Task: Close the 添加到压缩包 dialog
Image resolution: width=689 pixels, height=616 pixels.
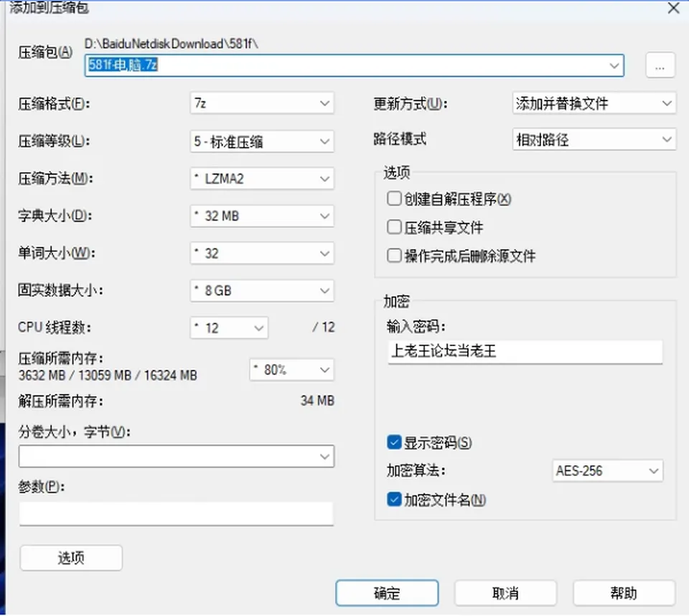Action: tap(673, 8)
